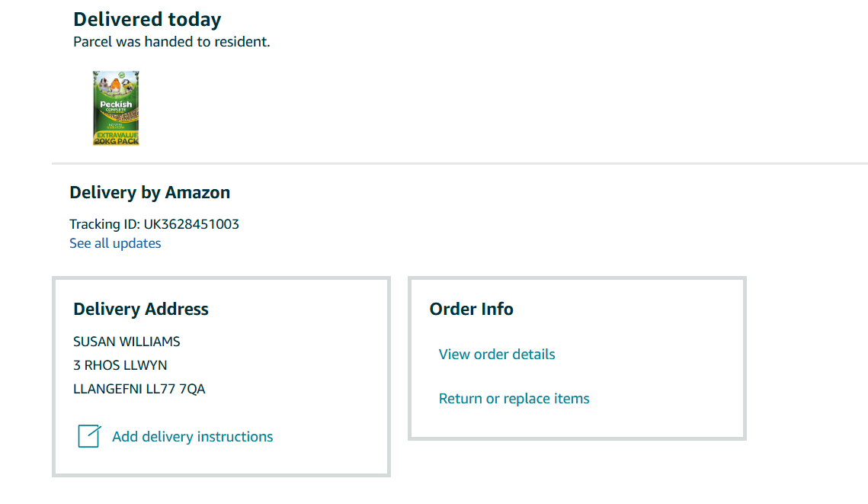Screen dimensions: 868x504
Task: Click the word Amazon in the delivery heading
Action: (197, 192)
